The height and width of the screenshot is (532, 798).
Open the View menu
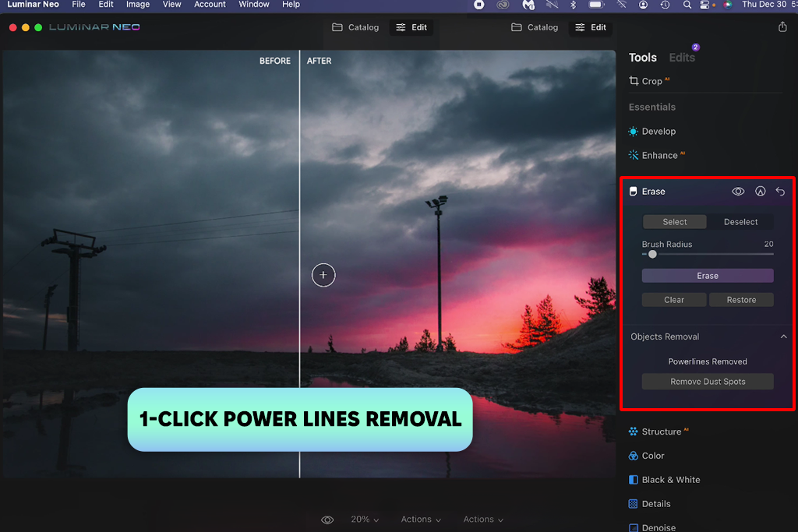click(x=171, y=5)
